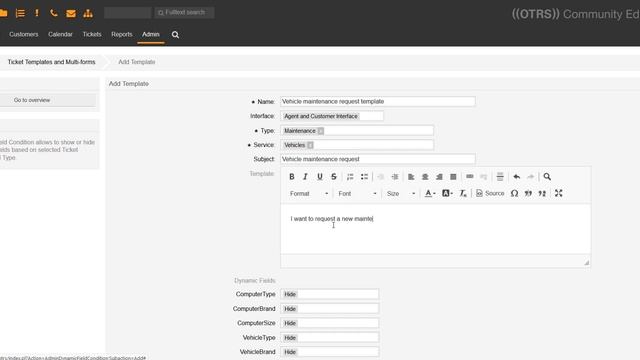Image resolution: width=640 pixels, height=360 pixels.
Task: Open the Interface selection field
Action: point(332,116)
